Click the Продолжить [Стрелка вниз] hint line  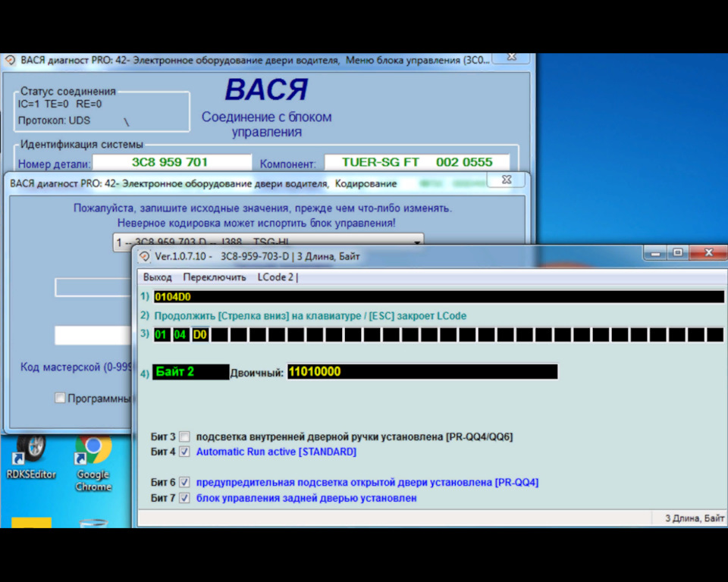pyautogui.click(x=310, y=316)
